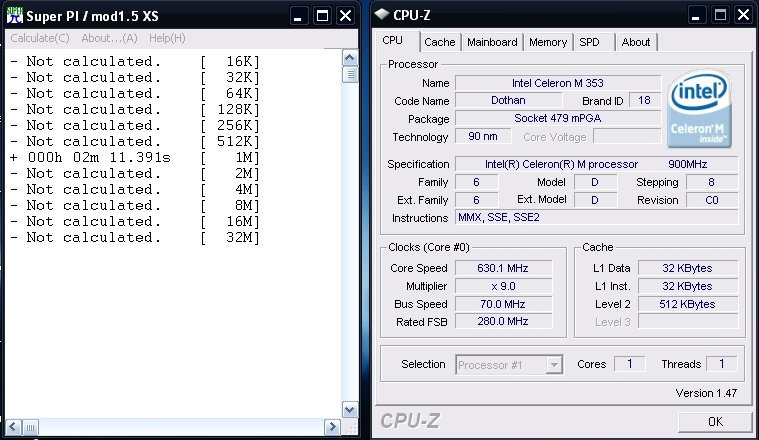
Task: Select the 1M result row in Super PI
Action: [135, 157]
